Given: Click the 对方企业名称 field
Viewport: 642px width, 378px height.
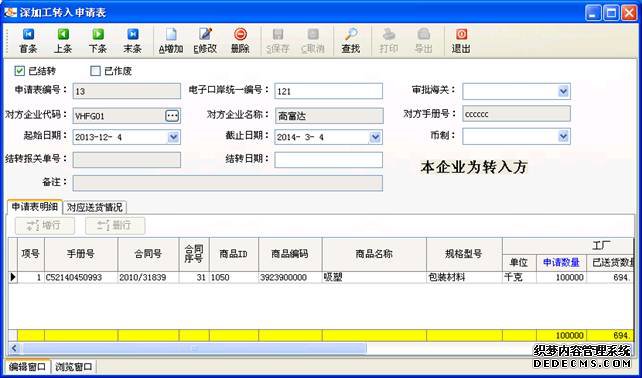Looking at the screenshot, I should (329, 116).
